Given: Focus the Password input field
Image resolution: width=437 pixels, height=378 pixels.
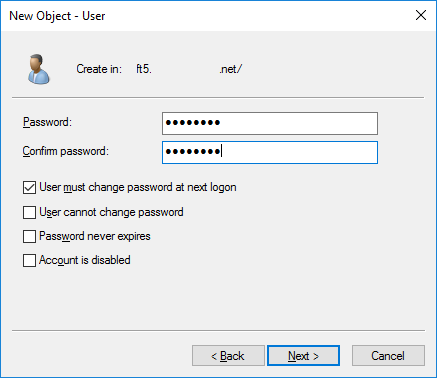Looking at the screenshot, I should point(270,123).
